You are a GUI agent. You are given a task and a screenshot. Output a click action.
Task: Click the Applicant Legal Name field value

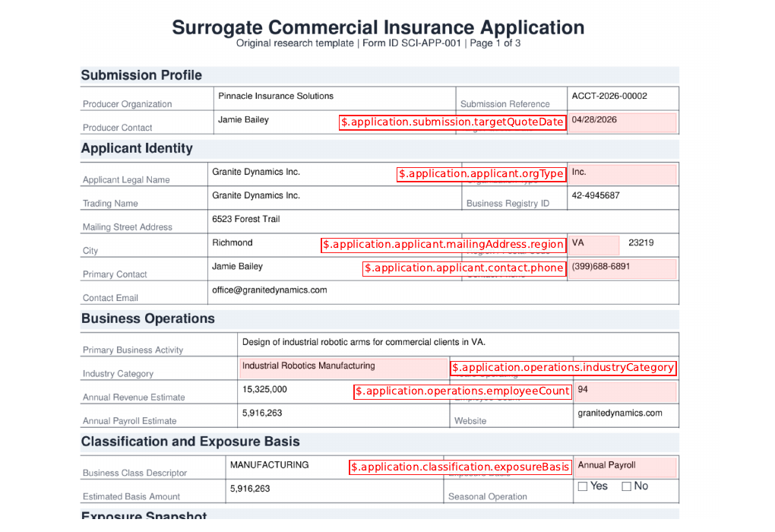point(334,174)
